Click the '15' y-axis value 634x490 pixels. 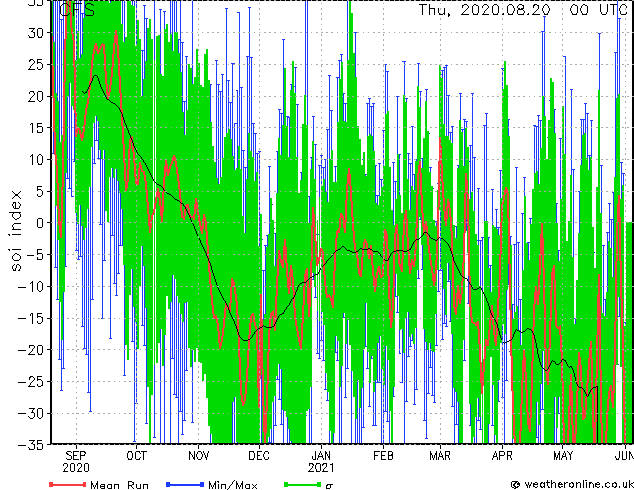click(x=36, y=128)
